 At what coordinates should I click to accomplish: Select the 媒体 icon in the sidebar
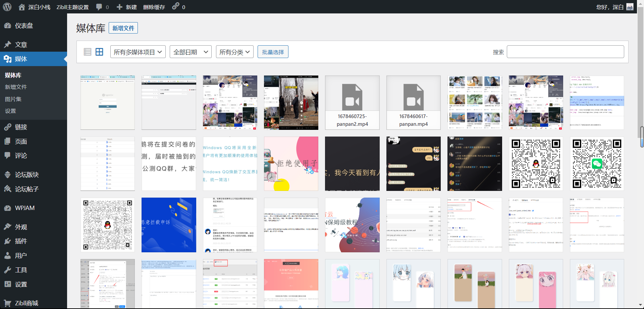[x=8, y=59]
